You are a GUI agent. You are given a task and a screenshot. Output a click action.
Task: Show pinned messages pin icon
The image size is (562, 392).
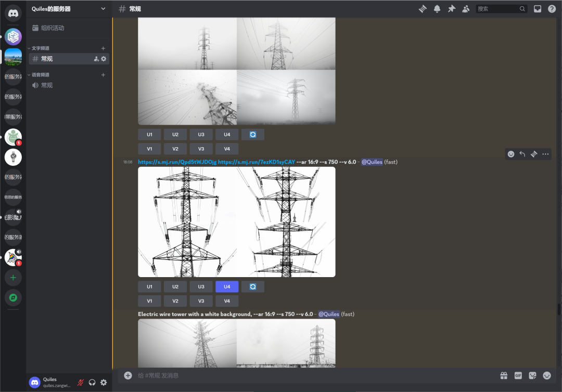(x=451, y=9)
